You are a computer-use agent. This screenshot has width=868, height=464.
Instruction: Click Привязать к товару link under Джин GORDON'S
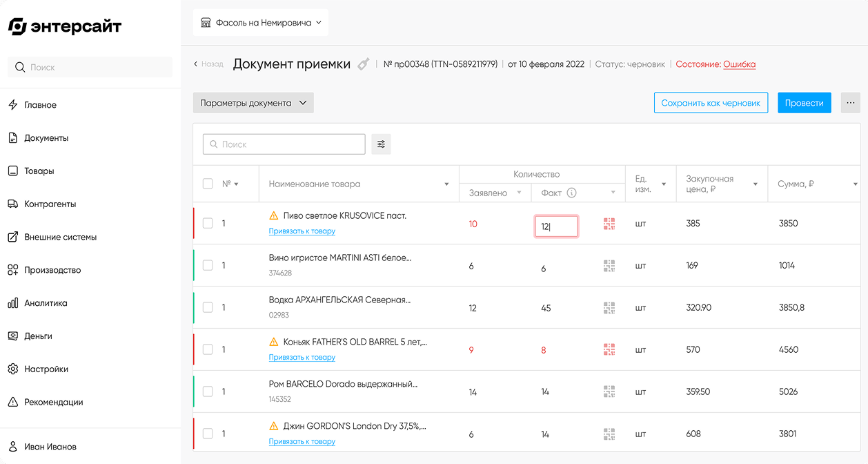point(302,442)
